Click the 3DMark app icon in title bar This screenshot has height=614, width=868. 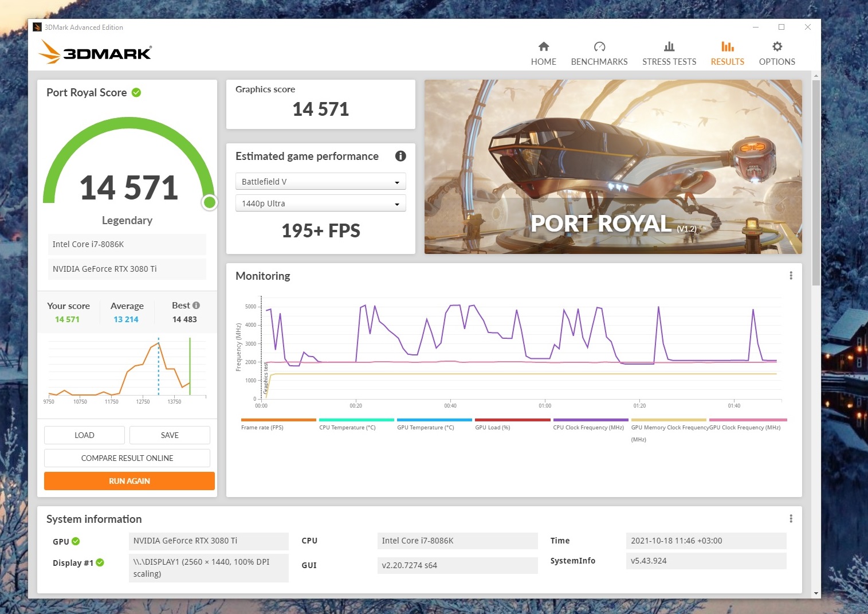point(37,27)
